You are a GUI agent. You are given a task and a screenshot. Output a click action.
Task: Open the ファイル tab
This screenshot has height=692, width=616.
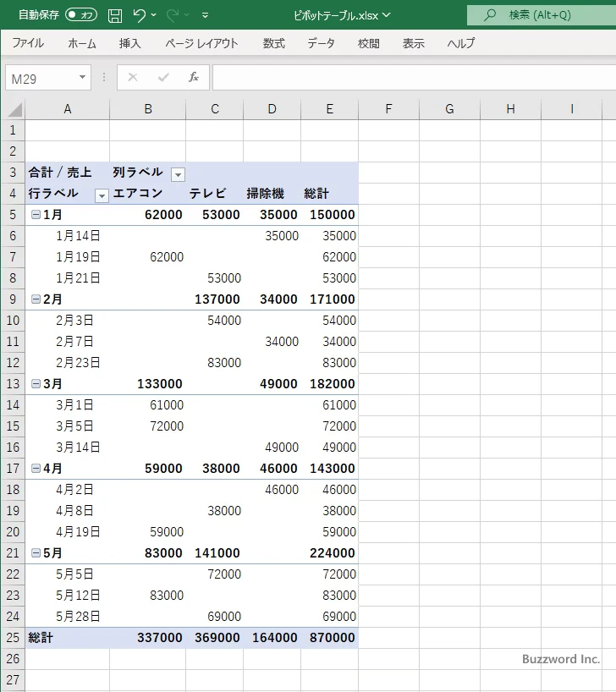pyautogui.click(x=28, y=43)
